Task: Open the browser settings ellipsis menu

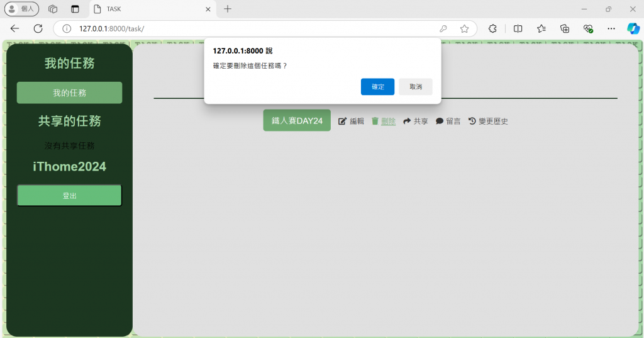Action: 611,28
